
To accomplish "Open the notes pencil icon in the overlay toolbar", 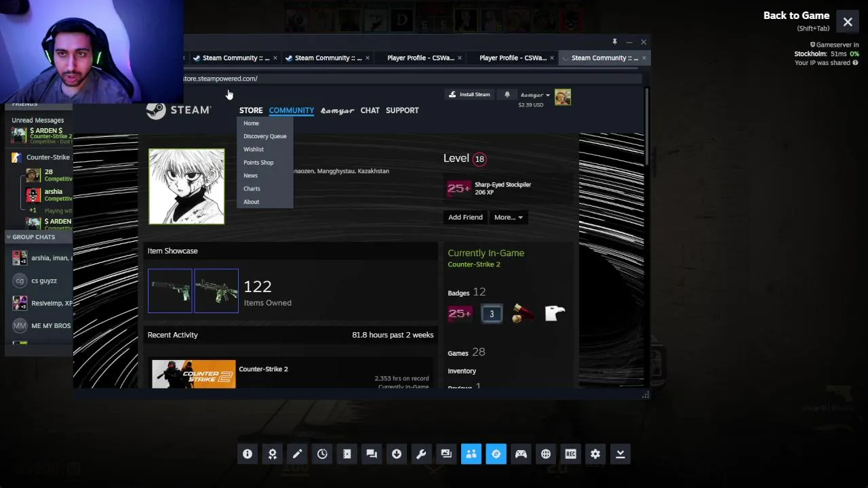I will (297, 454).
